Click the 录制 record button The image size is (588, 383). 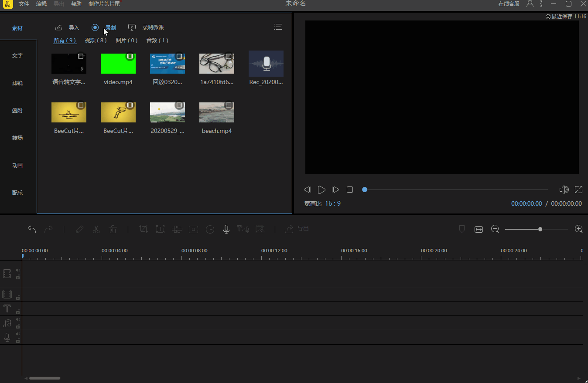click(104, 27)
